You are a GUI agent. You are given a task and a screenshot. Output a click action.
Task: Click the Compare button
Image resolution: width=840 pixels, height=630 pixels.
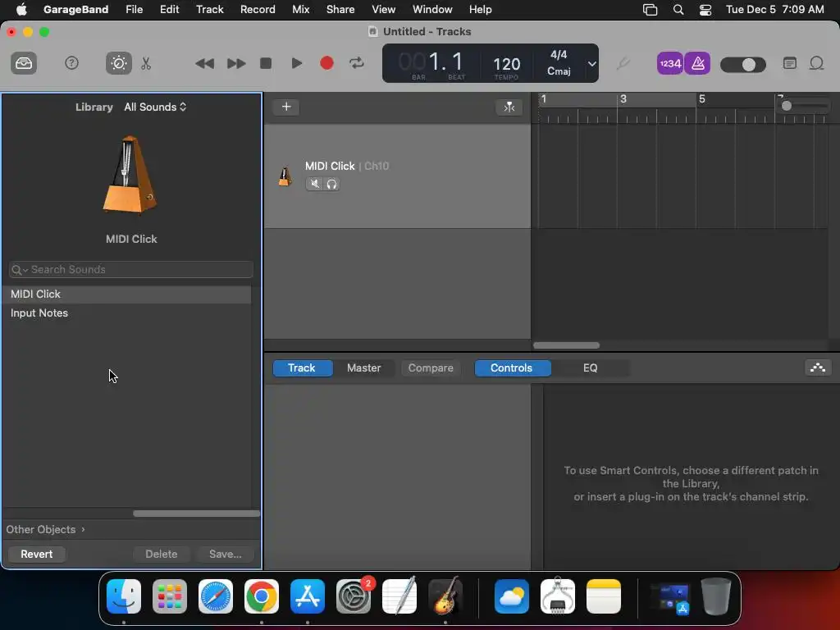tap(431, 368)
